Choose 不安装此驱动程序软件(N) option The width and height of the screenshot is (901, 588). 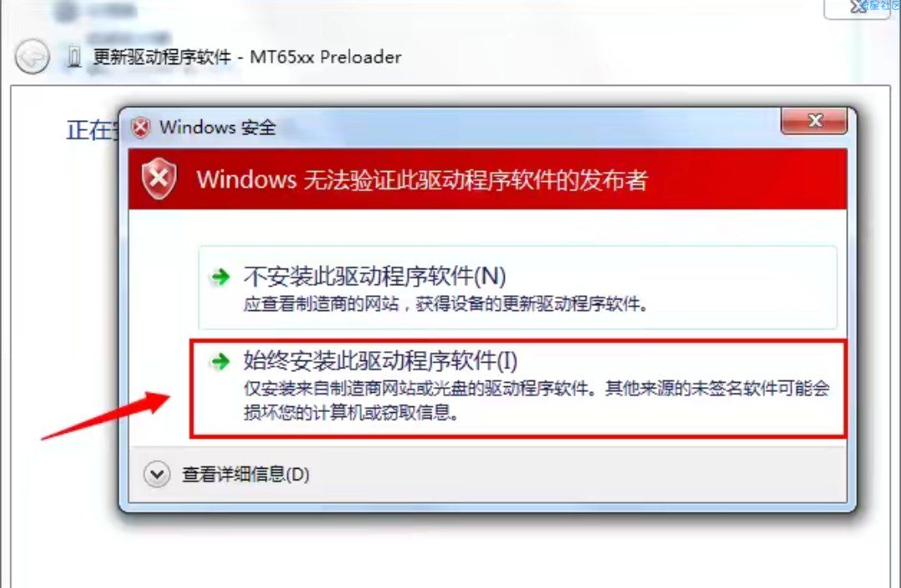(x=517, y=288)
